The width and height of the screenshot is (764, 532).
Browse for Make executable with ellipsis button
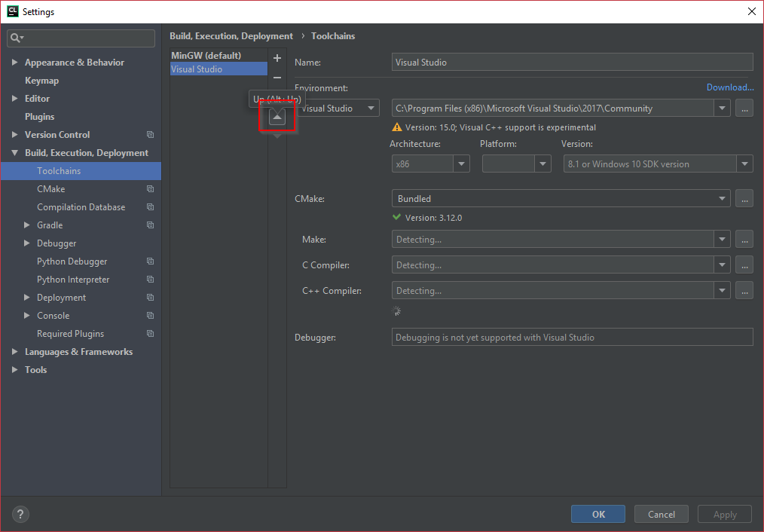(x=744, y=239)
